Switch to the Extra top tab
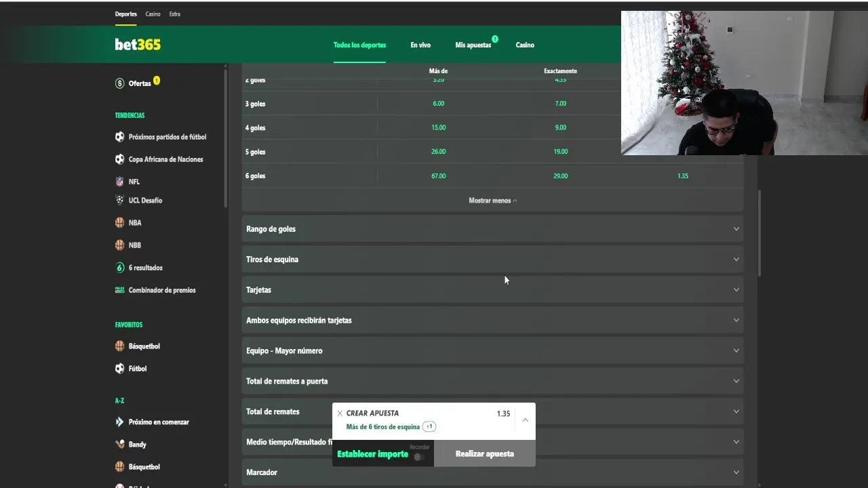Image resolution: width=868 pixels, height=488 pixels. pyautogui.click(x=175, y=14)
